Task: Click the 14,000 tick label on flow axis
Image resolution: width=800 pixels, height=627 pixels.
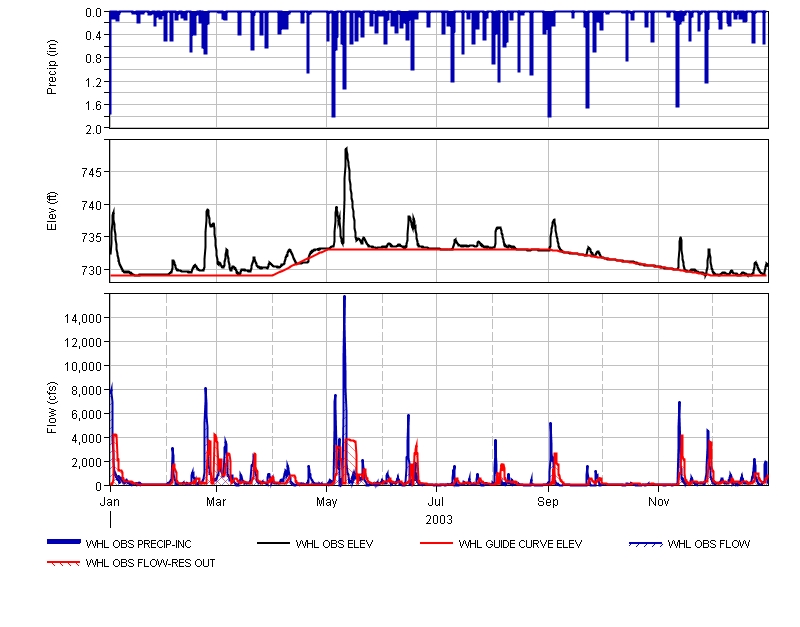Action: (83, 319)
